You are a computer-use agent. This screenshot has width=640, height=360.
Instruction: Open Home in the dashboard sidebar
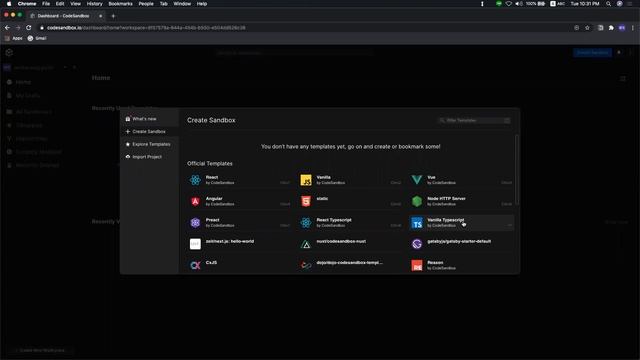[23, 82]
